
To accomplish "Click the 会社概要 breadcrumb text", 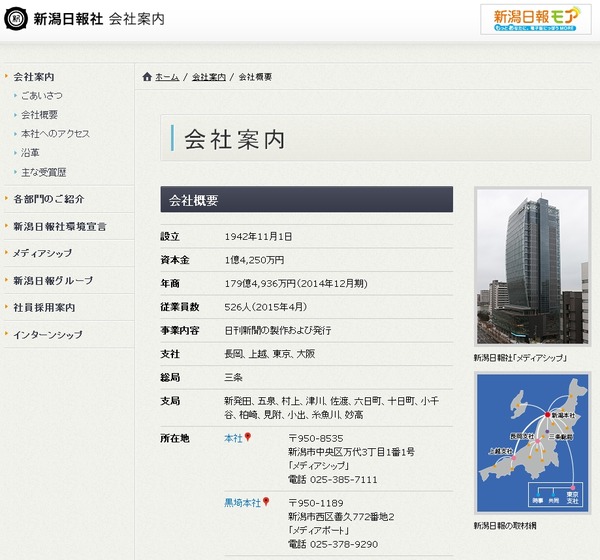I will (255, 77).
